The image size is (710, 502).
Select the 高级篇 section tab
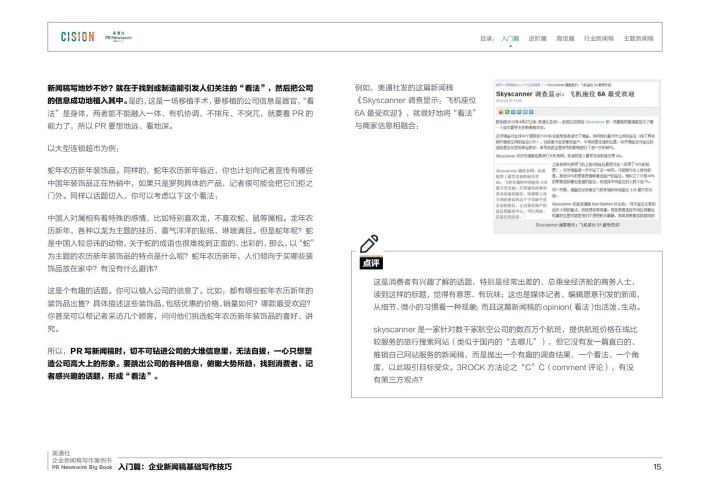tap(566, 37)
